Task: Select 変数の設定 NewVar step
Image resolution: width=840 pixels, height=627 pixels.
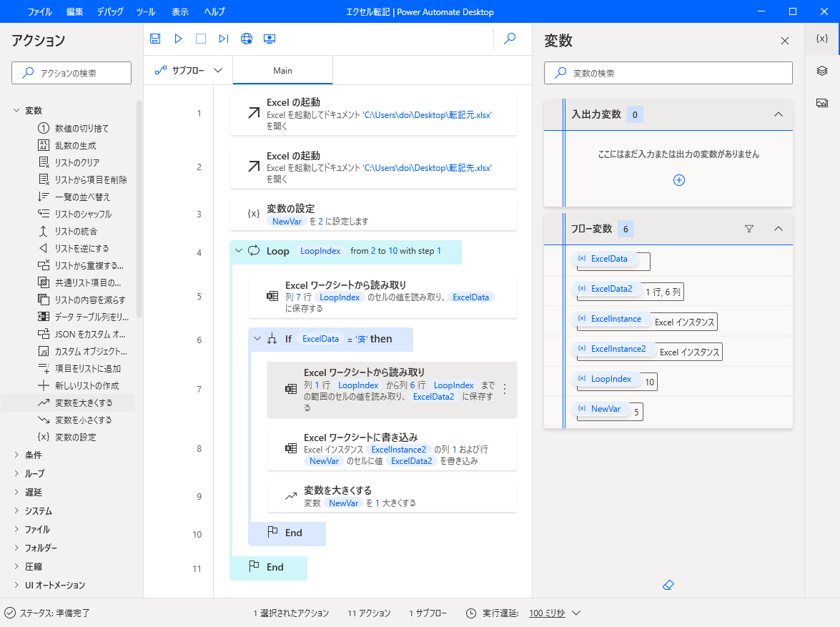Action: (373, 214)
